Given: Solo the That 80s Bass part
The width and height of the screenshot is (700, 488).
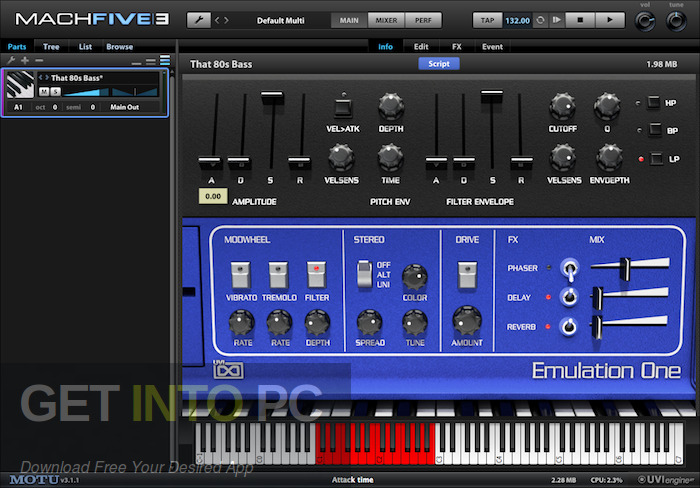Looking at the screenshot, I should tap(55, 92).
